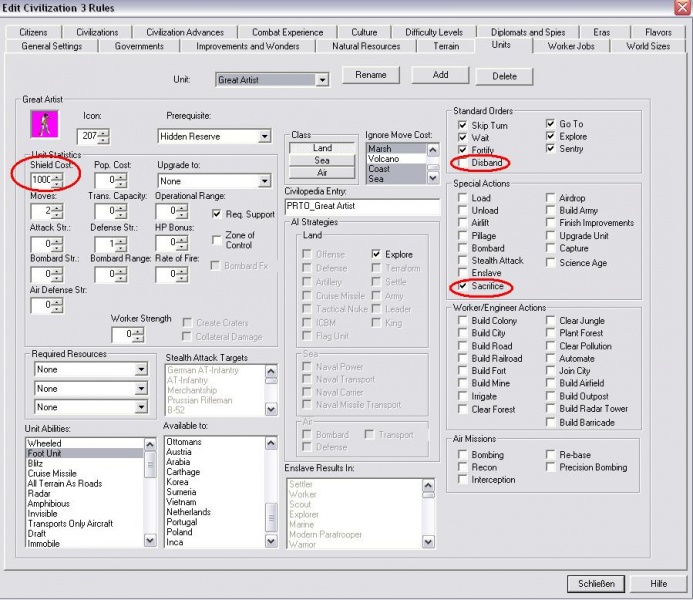Increase the Icon number spinner value

(x=104, y=132)
